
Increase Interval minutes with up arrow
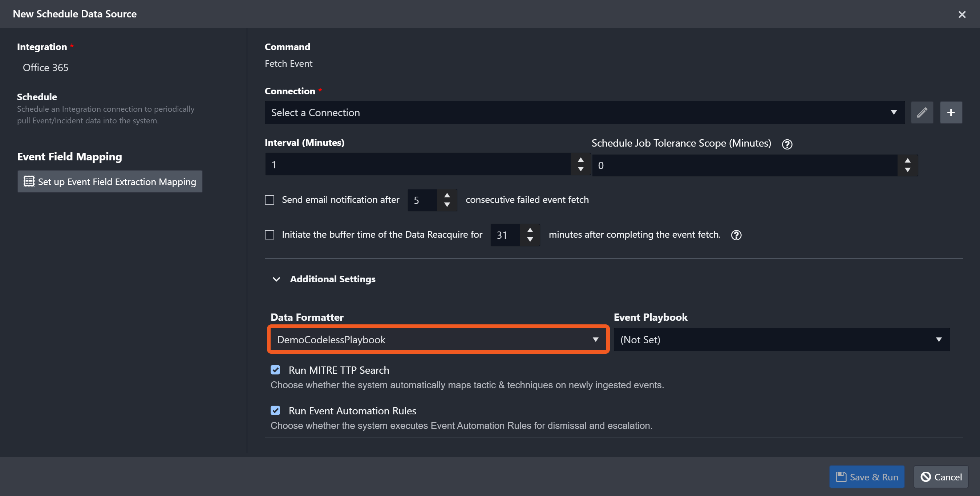coord(580,160)
